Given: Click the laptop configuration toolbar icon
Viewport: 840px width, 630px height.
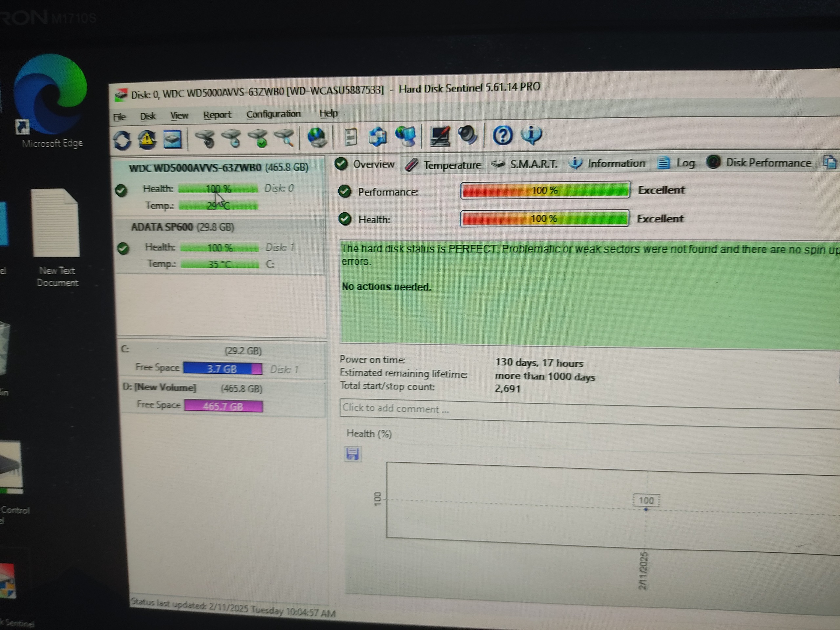Looking at the screenshot, I should pos(440,136).
